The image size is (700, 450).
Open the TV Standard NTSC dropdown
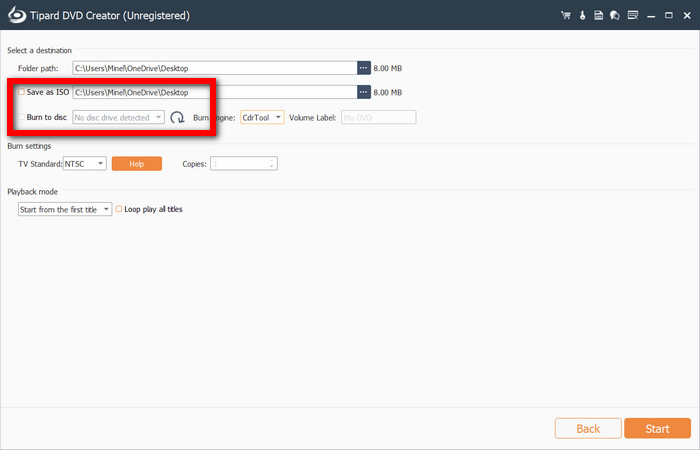(85, 163)
